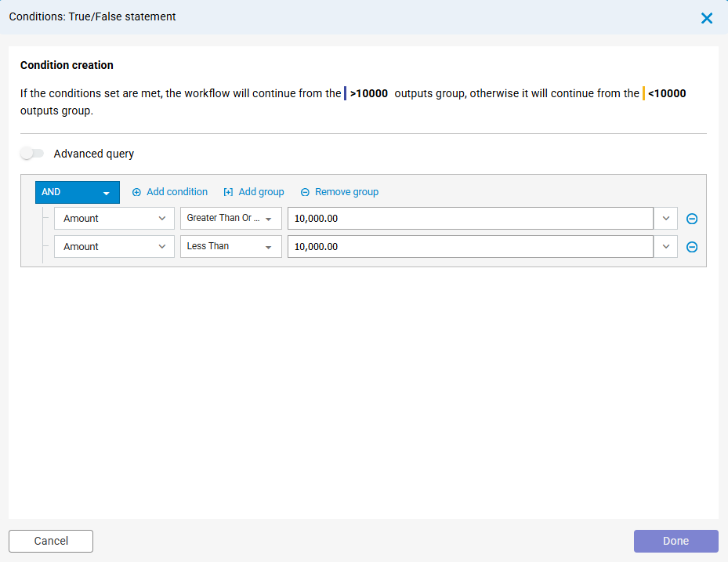The width and height of the screenshot is (728, 562).
Task: Open the first Amount field selector
Action: pos(114,218)
